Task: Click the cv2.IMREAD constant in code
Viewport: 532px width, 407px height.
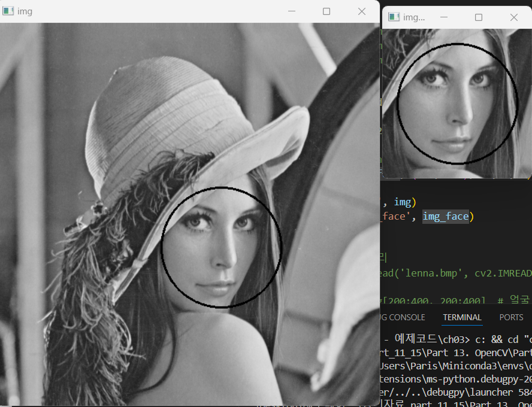Action: pyautogui.click(x=503, y=273)
